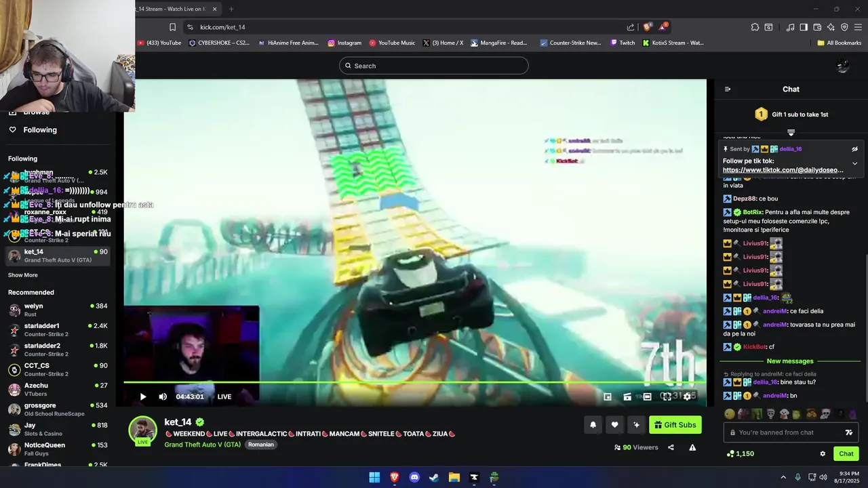The width and height of the screenshot is (868, 488).
Task: Toggle the browser sidebar panel icon
Action: (804, 27)
